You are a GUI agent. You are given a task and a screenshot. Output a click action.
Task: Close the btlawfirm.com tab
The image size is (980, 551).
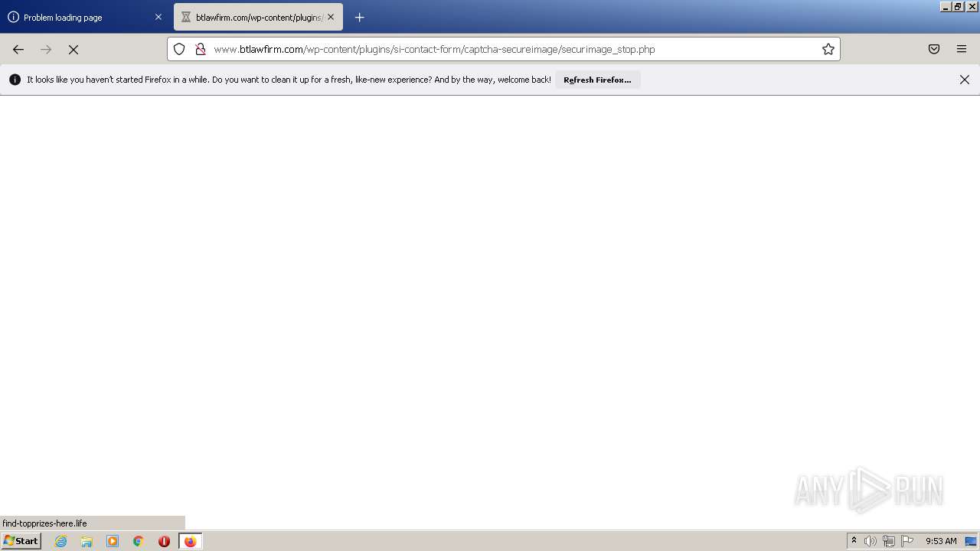[x=331, y=17]
